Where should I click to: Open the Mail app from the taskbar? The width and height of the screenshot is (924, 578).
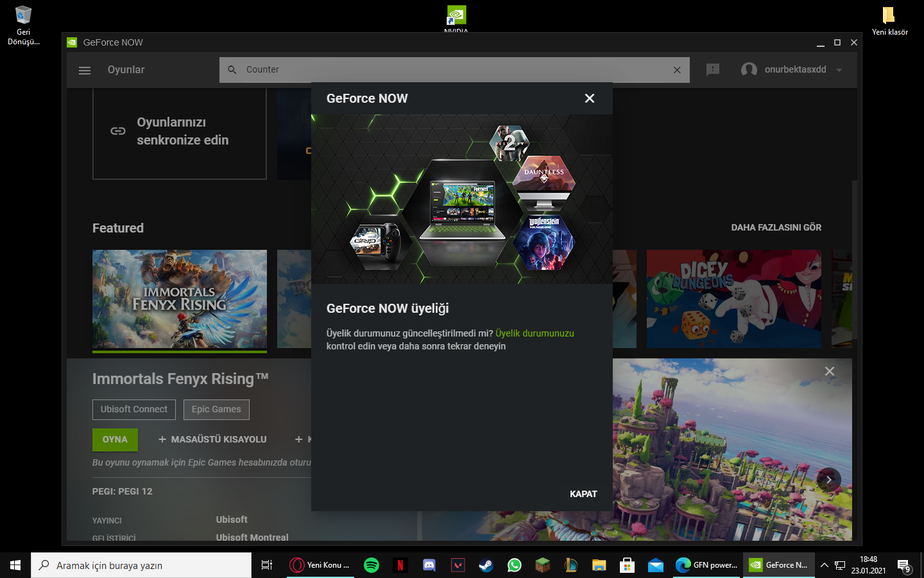tap(656, 565)
